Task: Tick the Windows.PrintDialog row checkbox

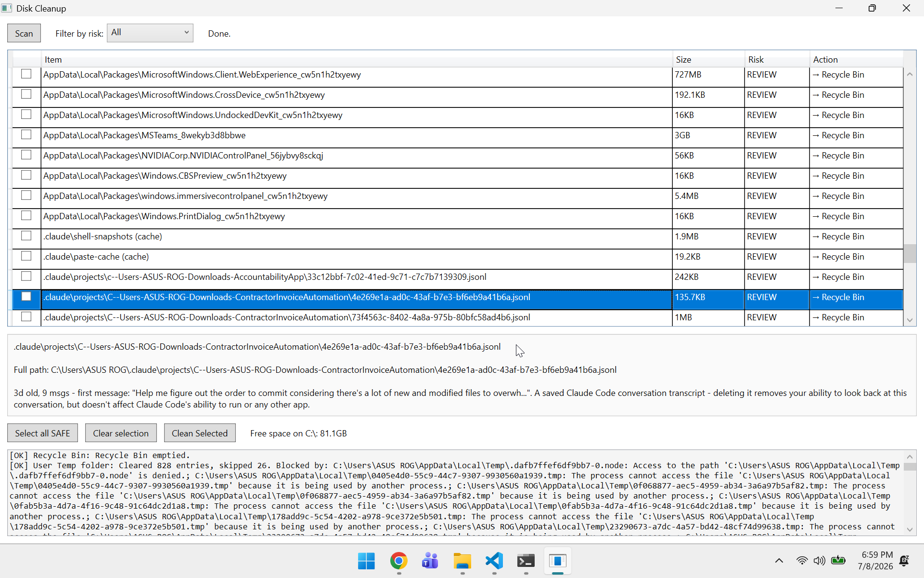Action: pos(26,215)
